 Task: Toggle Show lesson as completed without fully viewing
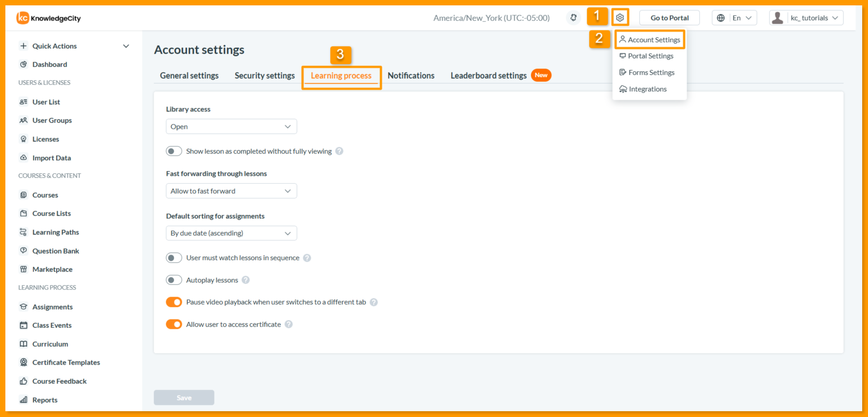pyautogui.click(x=174, y=151)
